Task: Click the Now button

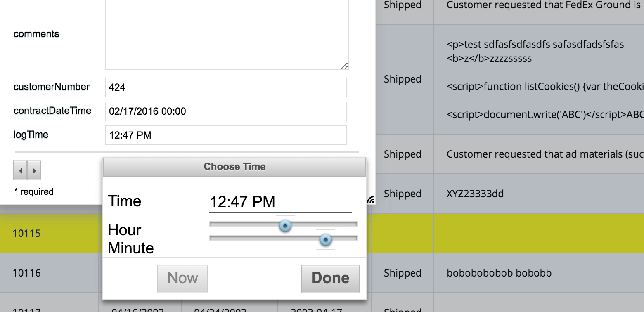Action: click(182, 279)
